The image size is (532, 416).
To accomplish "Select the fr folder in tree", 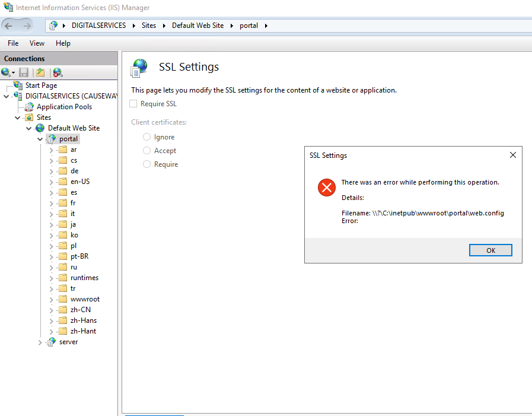I will coord(73,203).
